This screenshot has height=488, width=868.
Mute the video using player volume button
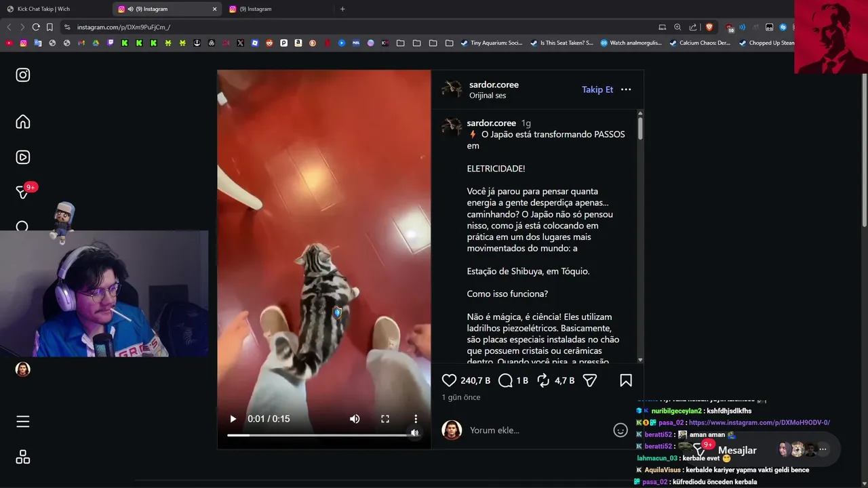pyautogui.click(x=355, y=419)
